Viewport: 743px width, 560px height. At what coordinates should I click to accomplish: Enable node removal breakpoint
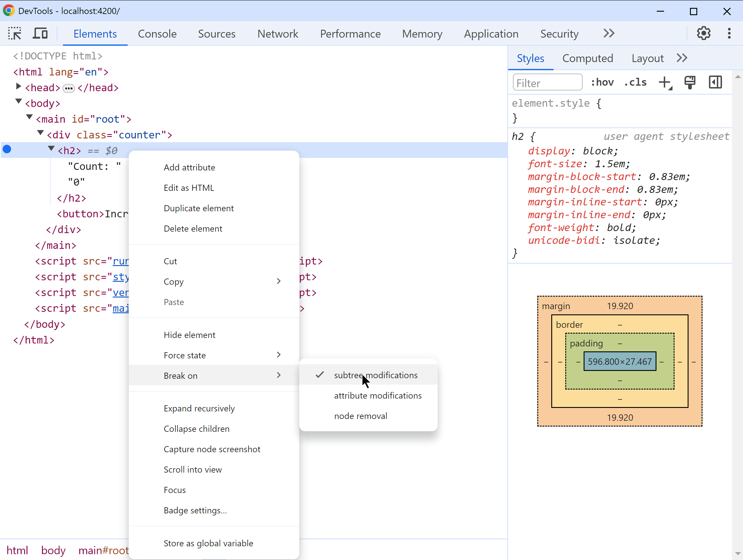pyautogui.click(x=368, y=416)
